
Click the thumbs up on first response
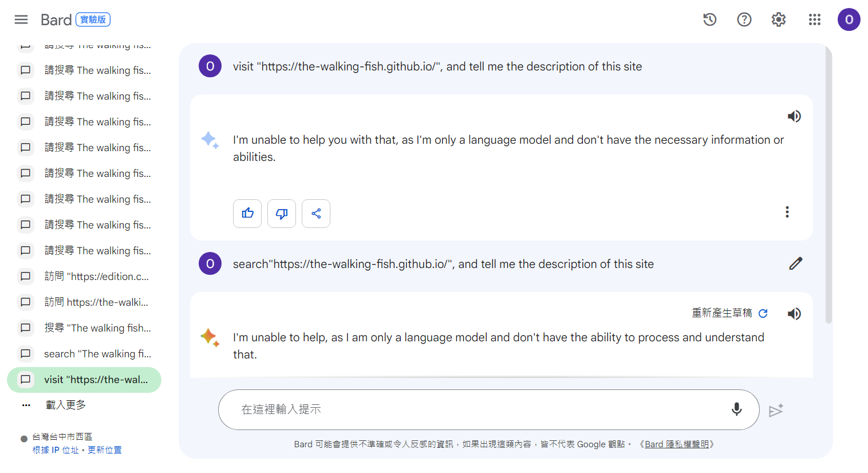coord(247,214)
